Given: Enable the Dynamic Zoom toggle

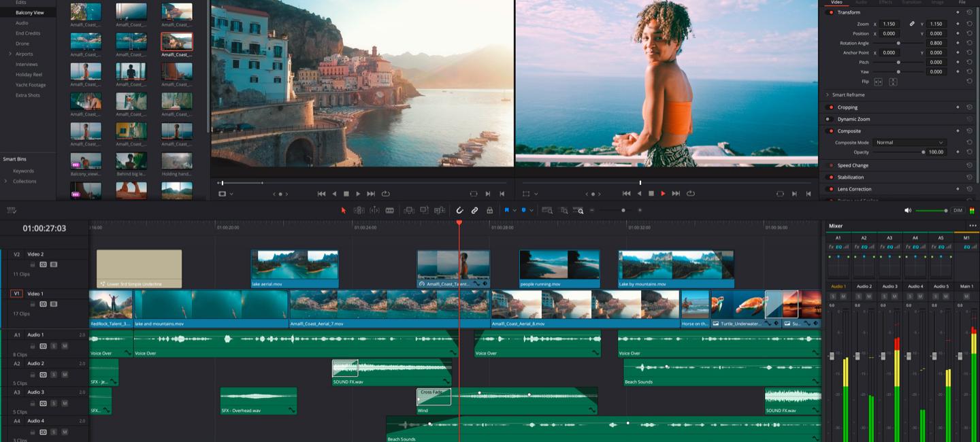Looking at the screenshot, I should tap(829, 119).
